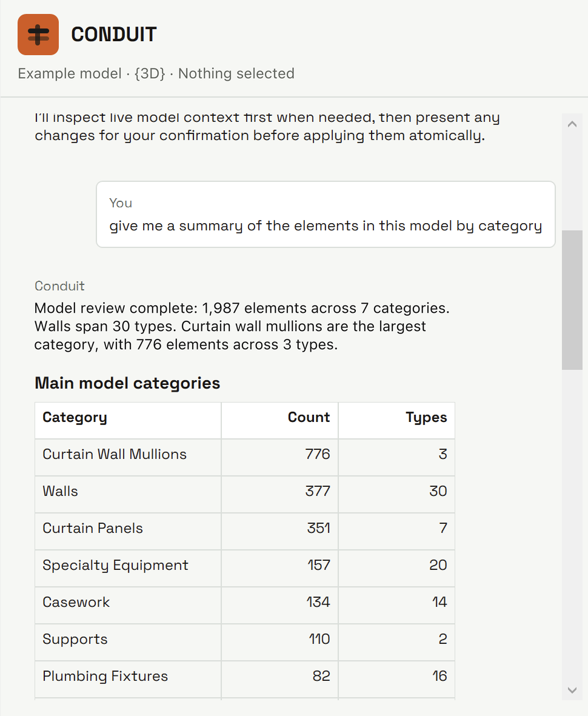Click the Types column header

(x=396, y=421)
